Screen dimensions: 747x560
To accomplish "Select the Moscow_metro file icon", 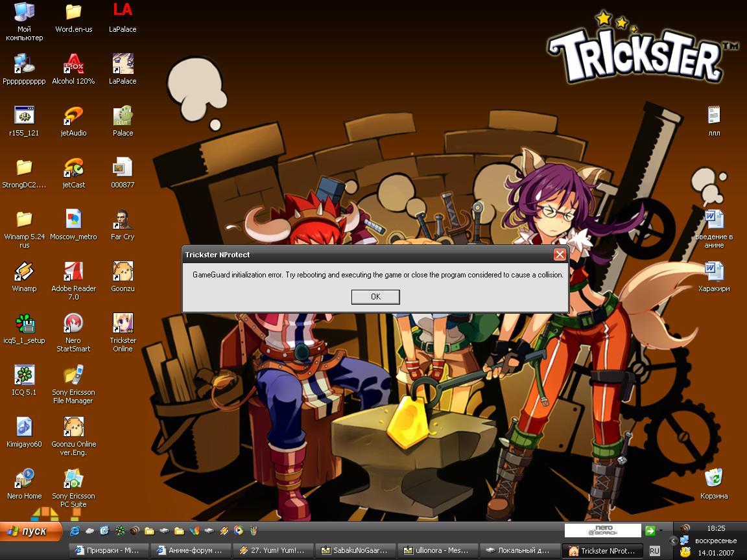I will 73,225.
